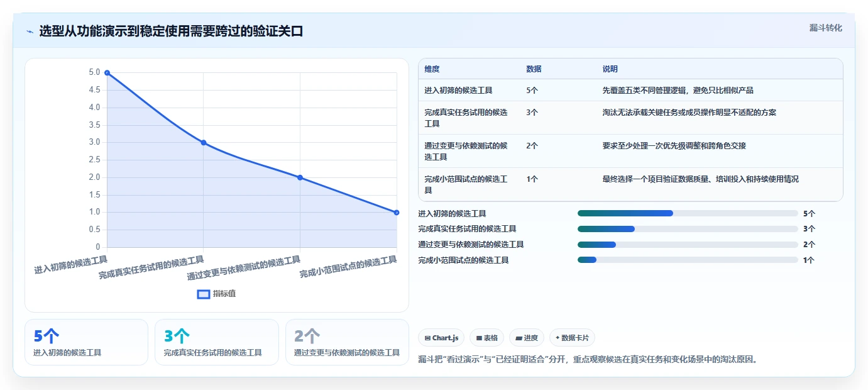Click the header icon beside the title
868x390 pixels.
pyautogui.click(x=30, y=31)
